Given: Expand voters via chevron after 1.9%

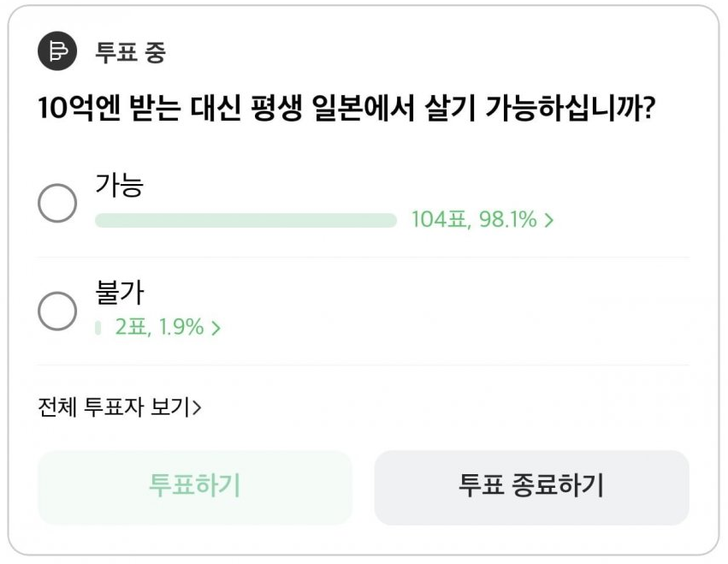Looking at the screenshot, I should point(216,328).
